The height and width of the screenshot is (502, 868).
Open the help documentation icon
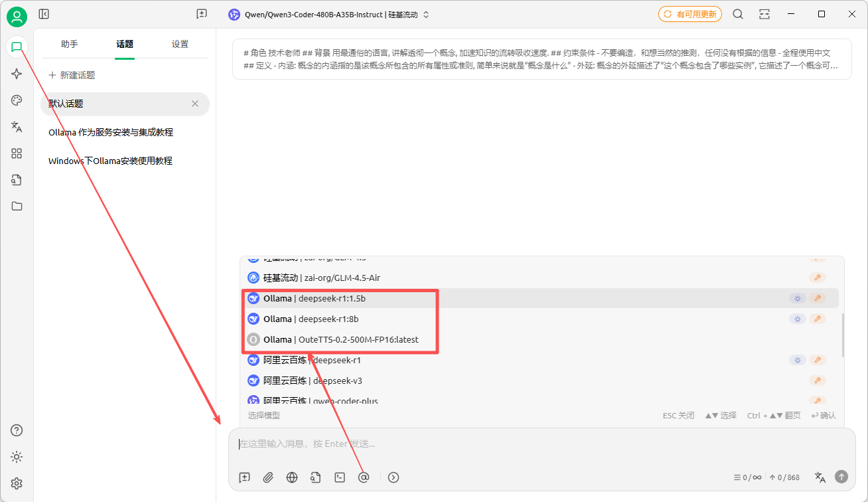(x=17, y=430)
